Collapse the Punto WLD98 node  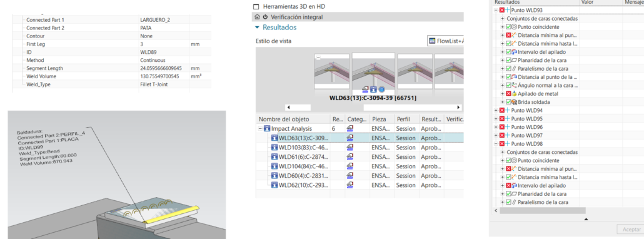496,144
